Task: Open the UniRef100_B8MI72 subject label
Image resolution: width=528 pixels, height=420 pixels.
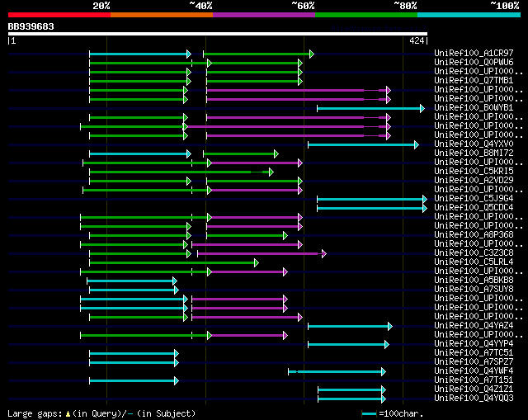Action: [x=474, y=153]
